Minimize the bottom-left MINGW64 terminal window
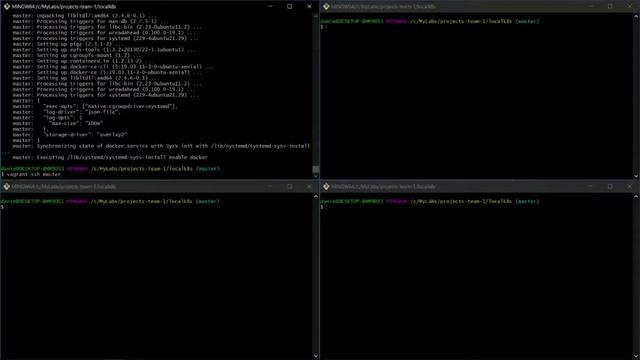This screenshot has width=640, height=360. (x=270, y=187)
